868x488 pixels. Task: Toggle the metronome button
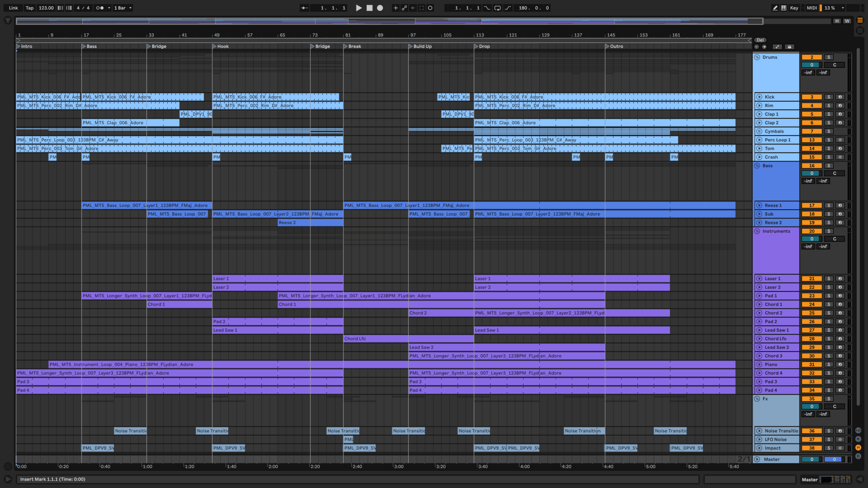[100, 8]
